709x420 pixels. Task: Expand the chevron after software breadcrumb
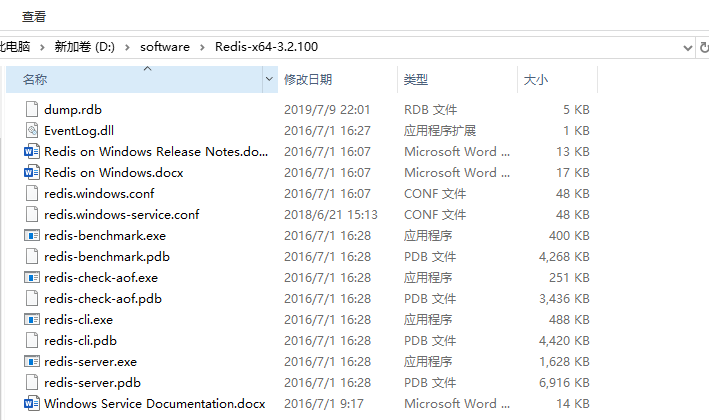[x=202, y=47]
